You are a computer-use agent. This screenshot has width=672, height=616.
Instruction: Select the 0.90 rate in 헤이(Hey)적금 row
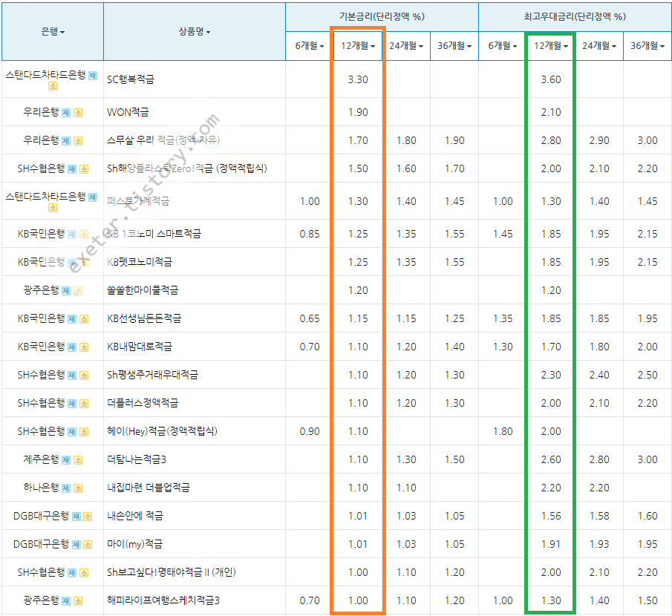(310, 431)
